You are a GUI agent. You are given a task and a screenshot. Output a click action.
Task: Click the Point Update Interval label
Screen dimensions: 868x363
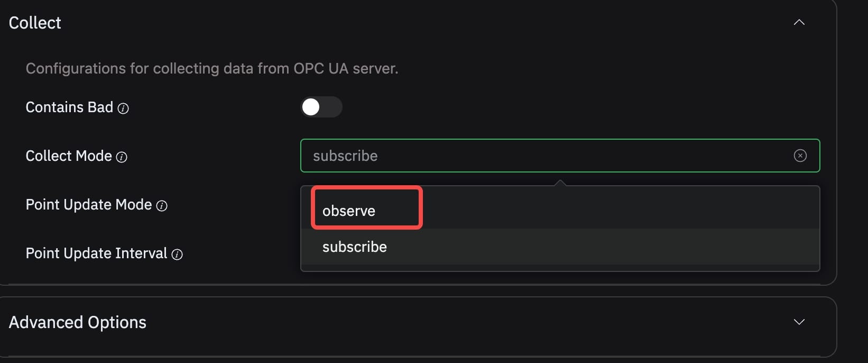click(96, 253)
